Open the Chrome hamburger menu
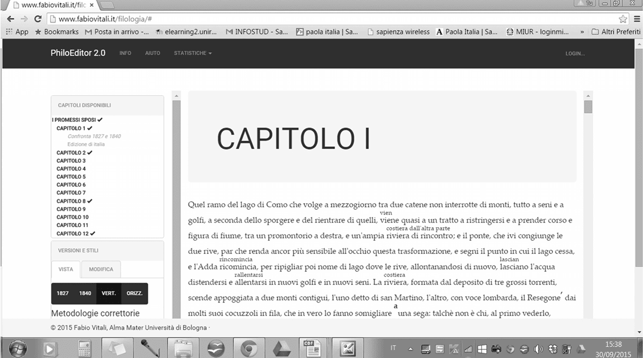The image size is (644, 358). (x=637, y=19)
